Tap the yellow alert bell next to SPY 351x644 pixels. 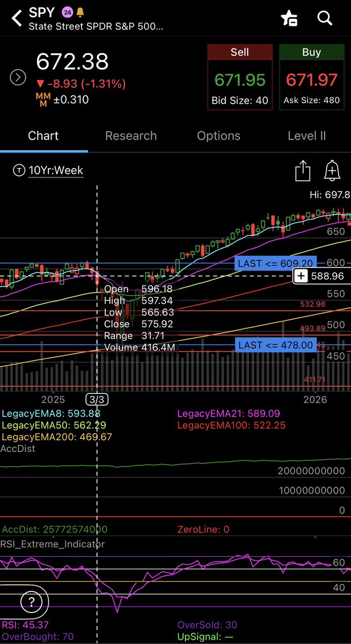[x=81, y=12]
